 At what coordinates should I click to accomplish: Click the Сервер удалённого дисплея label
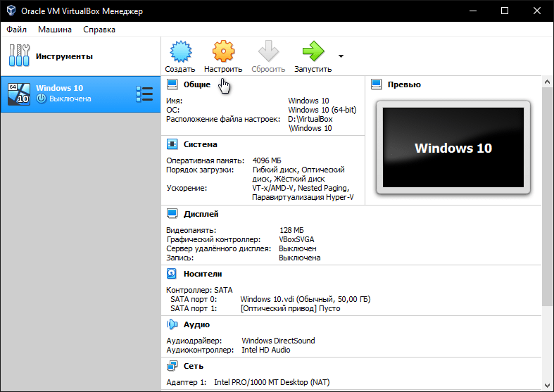(219, 248)
